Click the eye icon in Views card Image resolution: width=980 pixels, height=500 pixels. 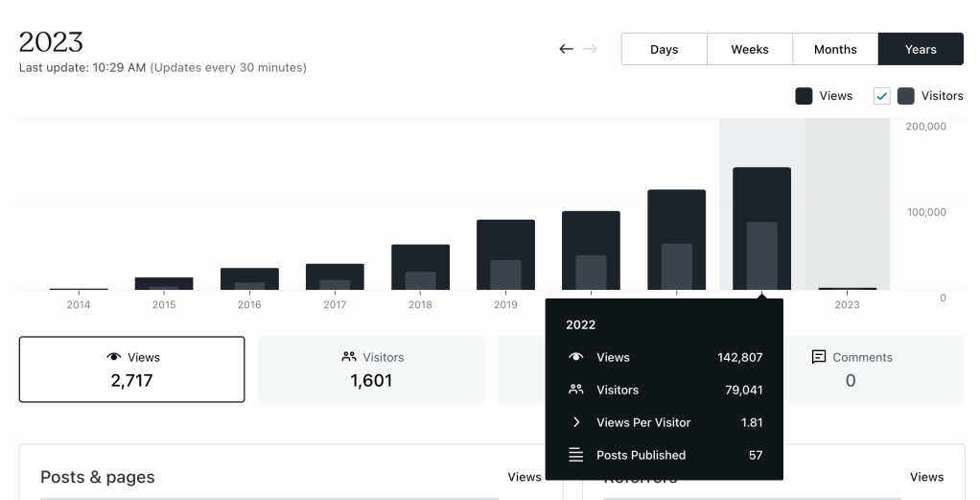click(x=114, y=357)
